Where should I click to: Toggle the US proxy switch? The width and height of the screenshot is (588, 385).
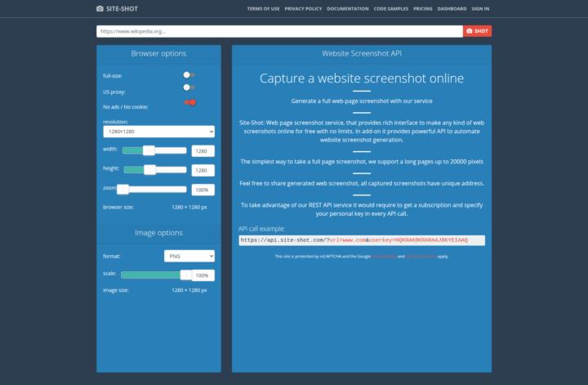(189, 87)
